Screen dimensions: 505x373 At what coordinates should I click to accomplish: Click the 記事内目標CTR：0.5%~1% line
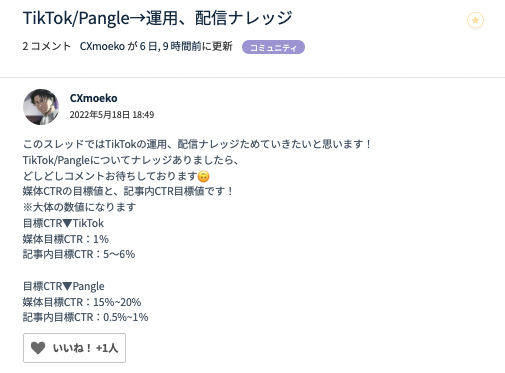coord(85,317)
